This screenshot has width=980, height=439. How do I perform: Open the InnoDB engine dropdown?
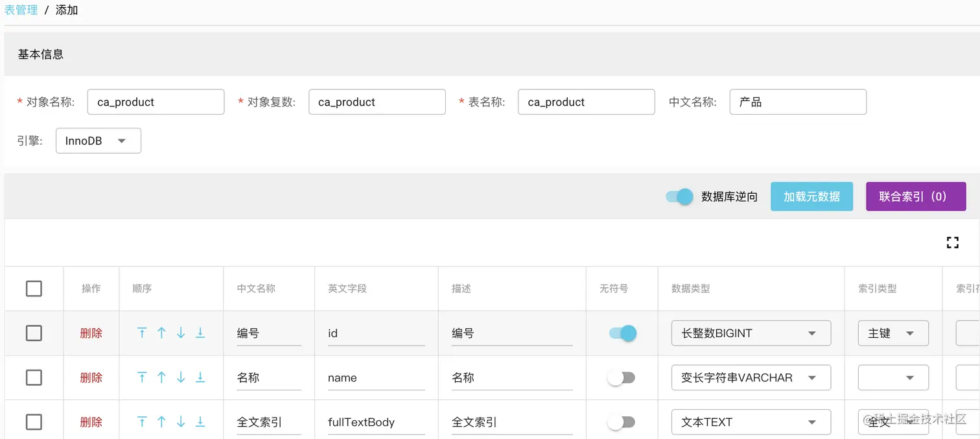(x=99, y=141)
